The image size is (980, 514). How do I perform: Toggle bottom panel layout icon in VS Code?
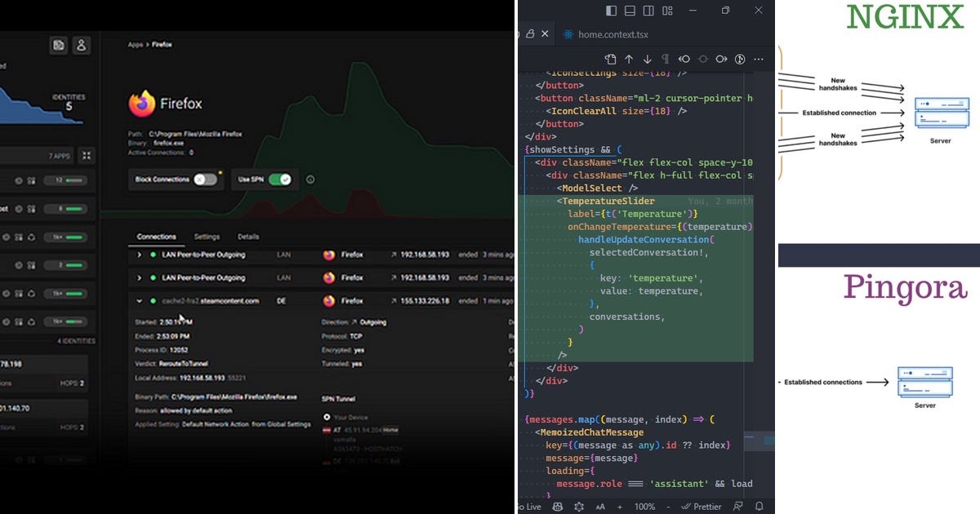(x=630, y=11)
